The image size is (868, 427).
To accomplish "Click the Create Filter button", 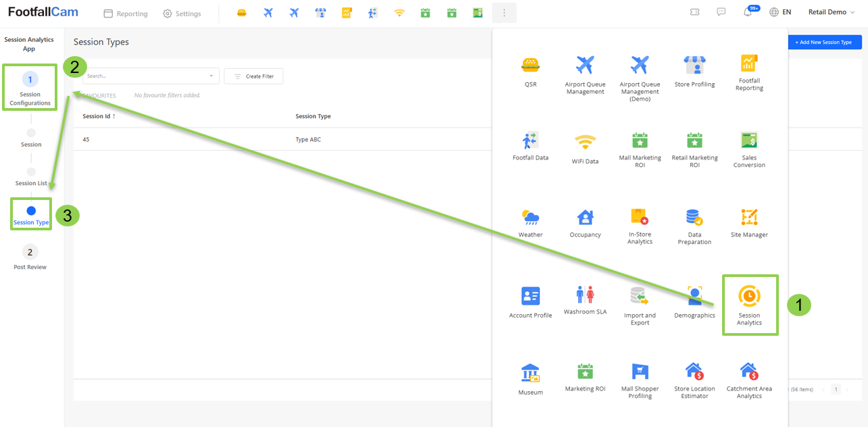I will tap(254, 76).
